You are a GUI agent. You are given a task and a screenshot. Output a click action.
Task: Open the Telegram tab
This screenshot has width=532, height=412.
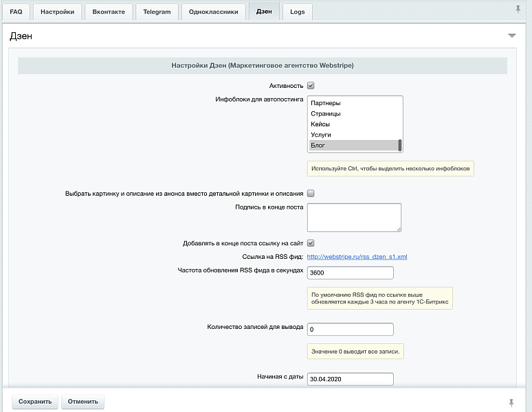[157, 12]
